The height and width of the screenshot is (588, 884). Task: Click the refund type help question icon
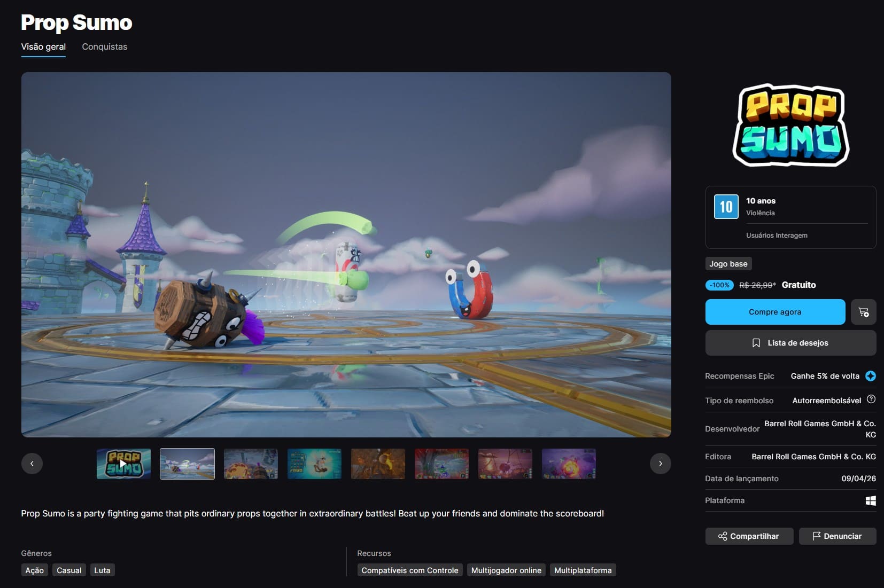871,399
